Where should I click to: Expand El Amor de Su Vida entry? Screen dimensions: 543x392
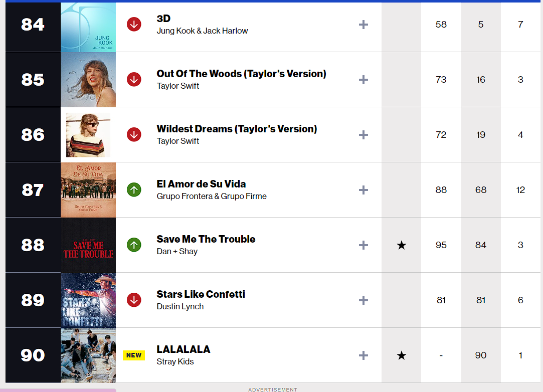tap(364, 190)
